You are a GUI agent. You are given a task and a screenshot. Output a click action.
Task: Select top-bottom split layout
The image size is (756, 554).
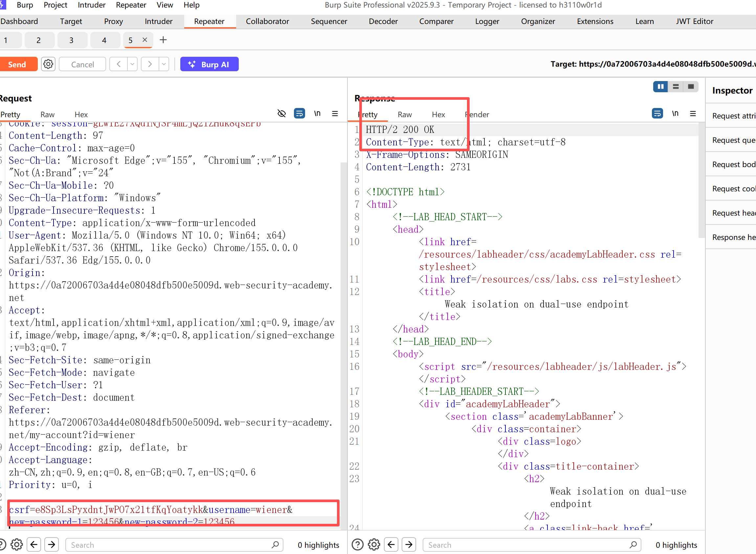pyautogui.click(x=676, y=87)
